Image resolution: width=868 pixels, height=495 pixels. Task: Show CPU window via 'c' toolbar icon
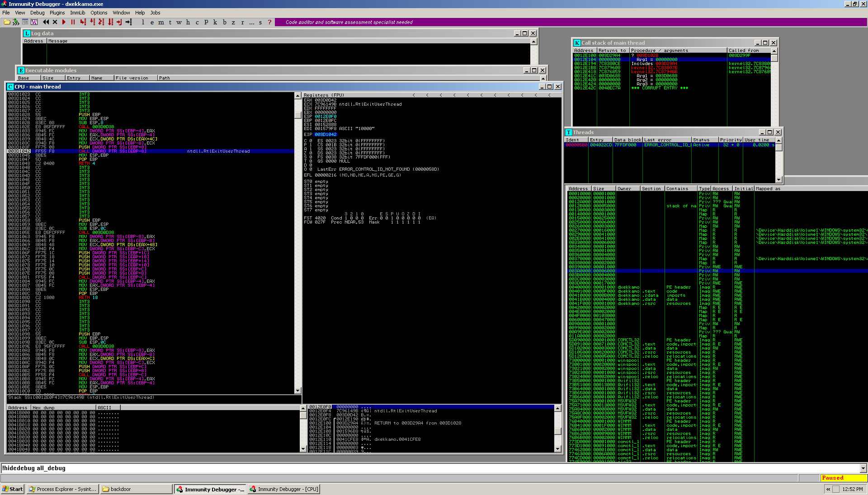click(197, 22)
